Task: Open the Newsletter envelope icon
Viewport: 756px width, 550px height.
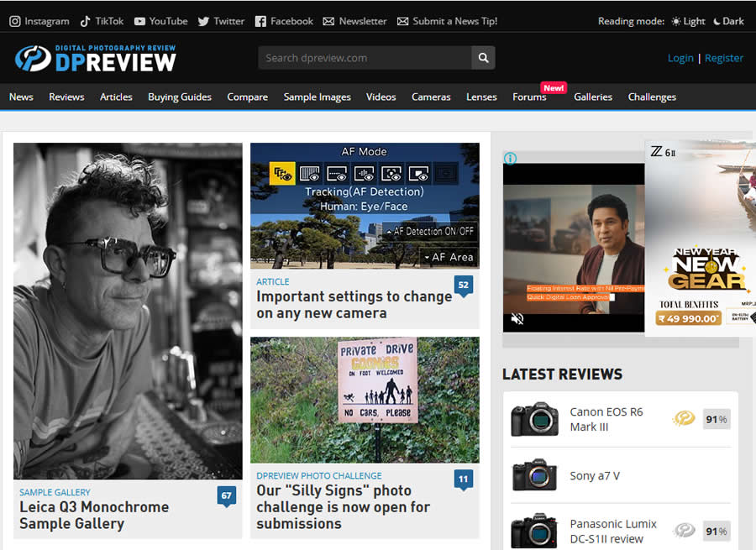Action: [330, 21]
